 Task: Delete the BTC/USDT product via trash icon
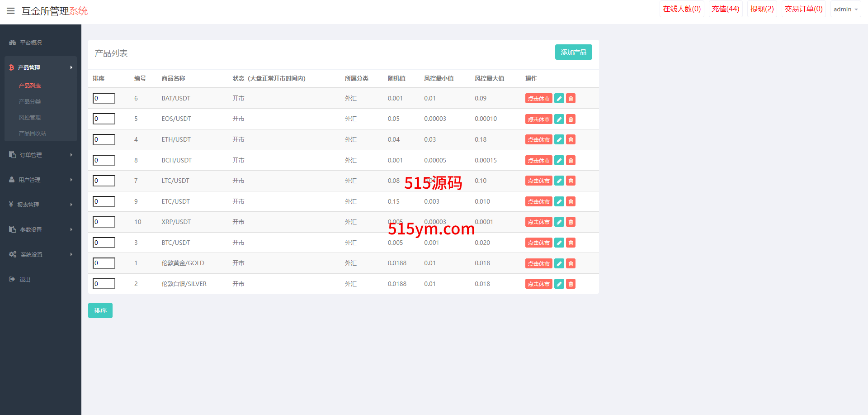(571, 243)
